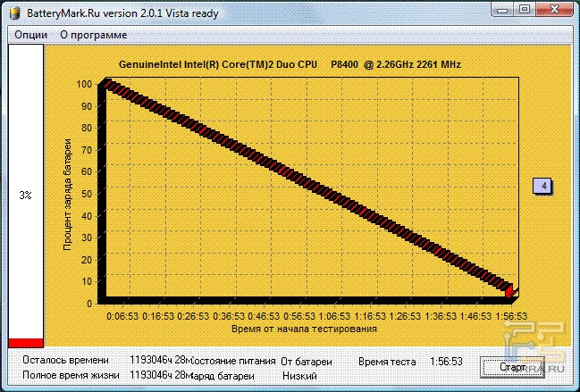
Task: Click the vertical axis title Процент заряда батареи
Action: (67, 195)
